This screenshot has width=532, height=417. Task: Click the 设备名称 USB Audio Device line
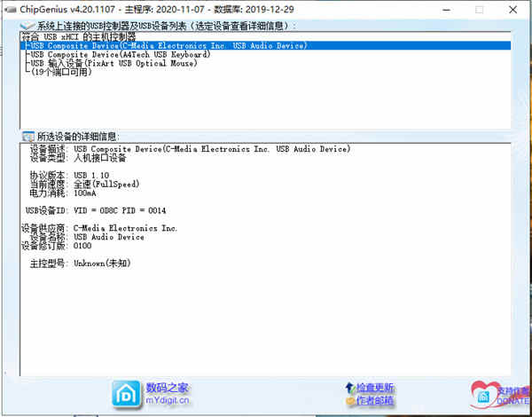[87, 237]
